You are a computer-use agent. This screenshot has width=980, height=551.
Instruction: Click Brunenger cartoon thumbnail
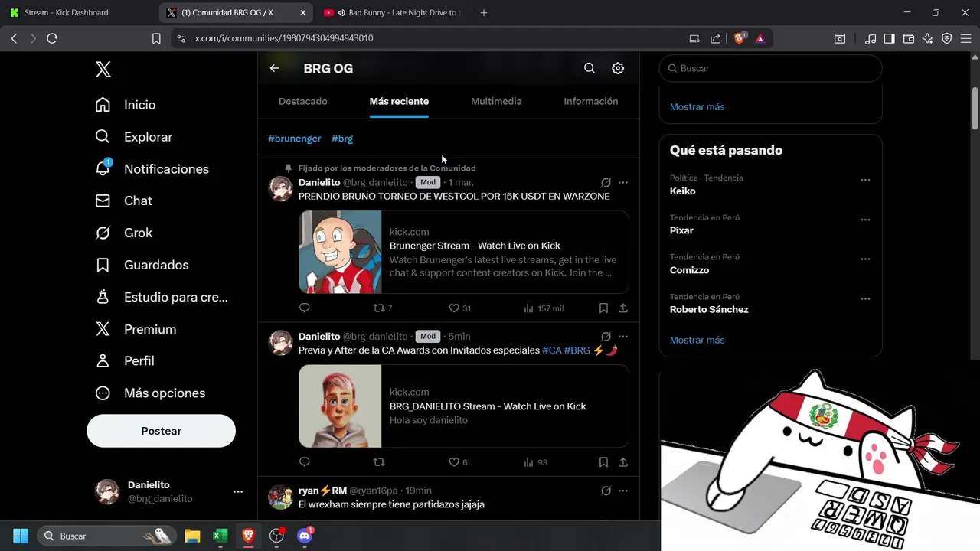pos(340,252)
